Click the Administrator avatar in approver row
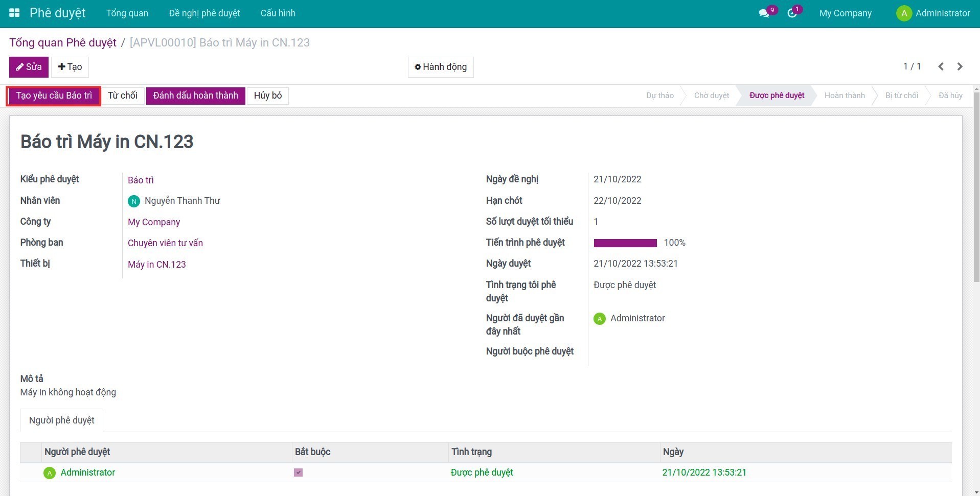The image size is (980, 496). [50, 473]
